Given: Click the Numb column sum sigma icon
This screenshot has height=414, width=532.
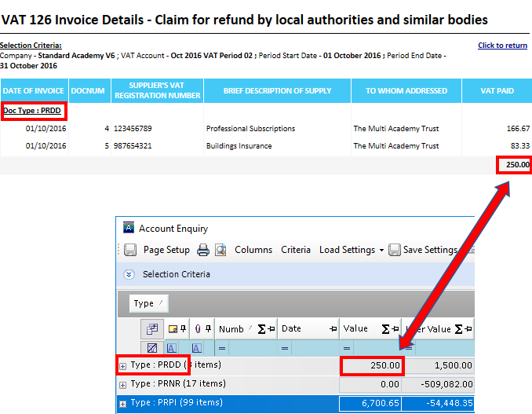Looking at the screenshot, I should pyautogui.click(x=261, y=329).
